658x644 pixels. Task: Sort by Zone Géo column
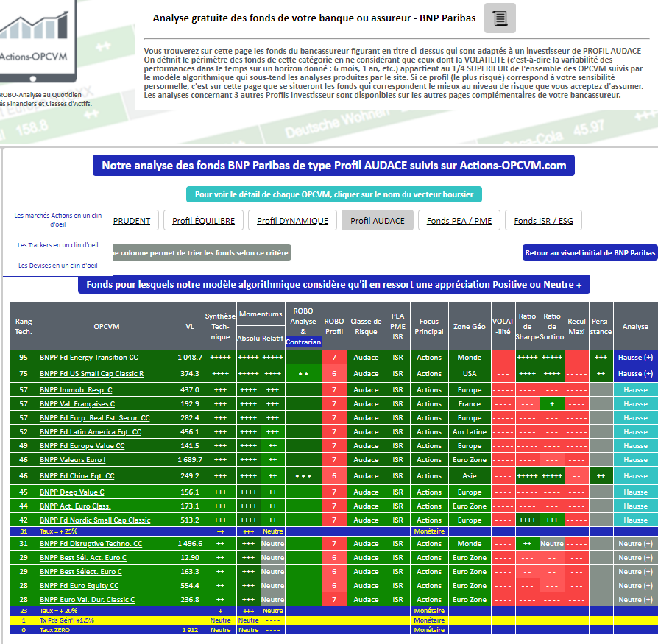[469, 326]
